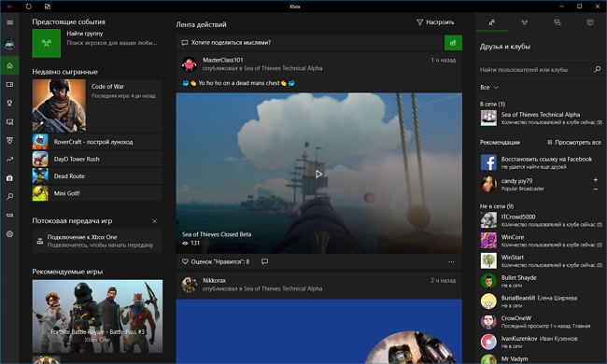The width and height of the screenshot is (607, 364).
Task: Open WinCore club in friends list
Action: pos(541,240)
